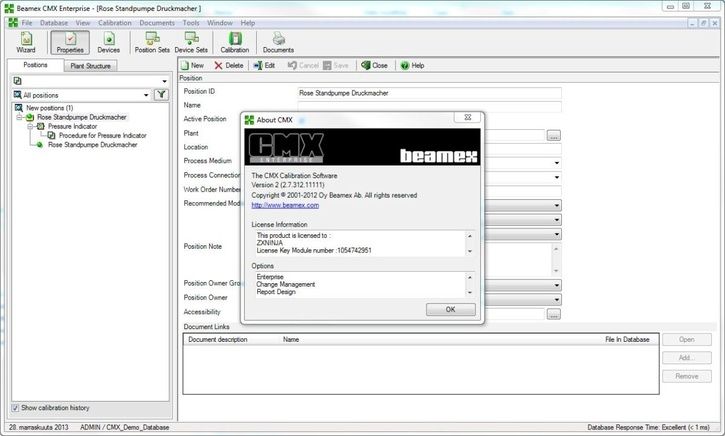Click the Cancel toolbar button
The image size is (725, 436).
pyautogui.click(x=303, y=66)
